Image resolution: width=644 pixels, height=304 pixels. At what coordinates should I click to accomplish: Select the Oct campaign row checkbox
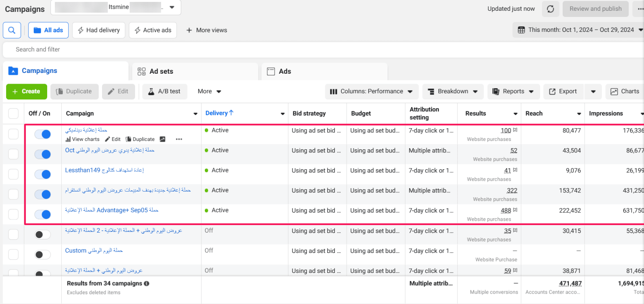(x=13, y=154)
